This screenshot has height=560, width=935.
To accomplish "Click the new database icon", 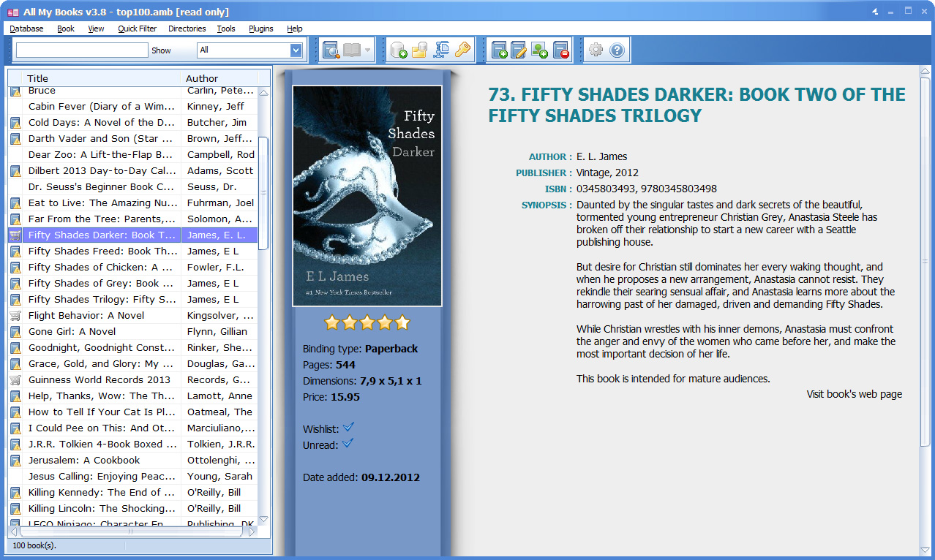I will (x=399, y=50).
